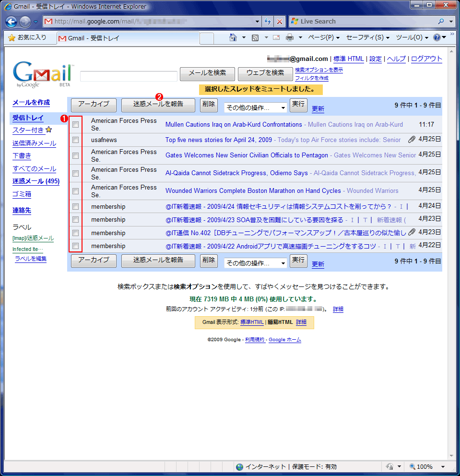The image size is (460, 476).
Task: Expand the feeds button dropdown arrow
Action: click(x=266, y=37)
